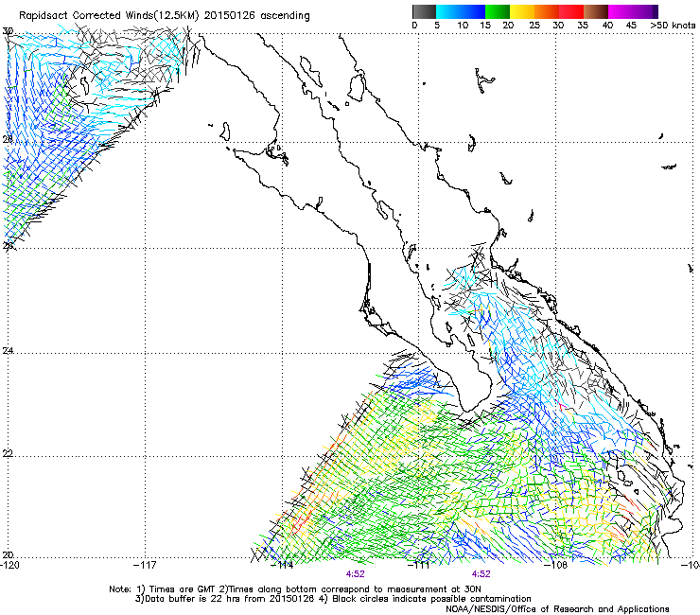Click the green 15-20 knots color swatch
700x615 pixels.
[498, 11]
